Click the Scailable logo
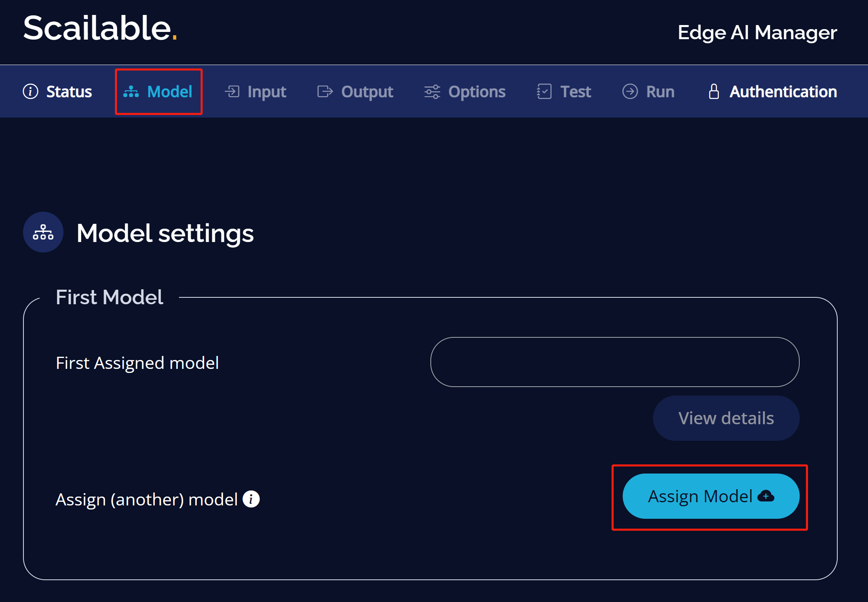The image size is (868, 602). pyautogui.click(x=100, y=28)
